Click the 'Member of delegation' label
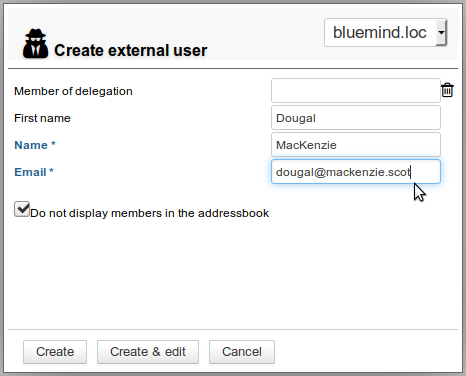Image resolution: width=466 pixels, height=376 pixels. 73,91
